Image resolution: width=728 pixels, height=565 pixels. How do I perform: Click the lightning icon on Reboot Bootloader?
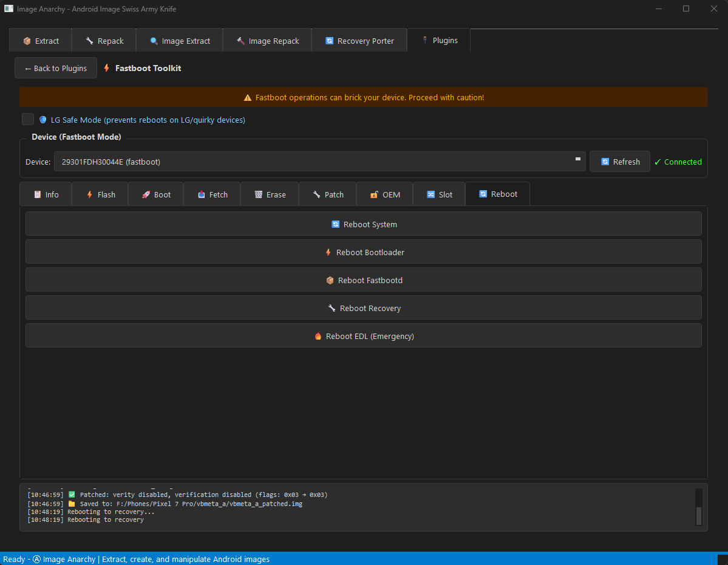click(328, 252)
